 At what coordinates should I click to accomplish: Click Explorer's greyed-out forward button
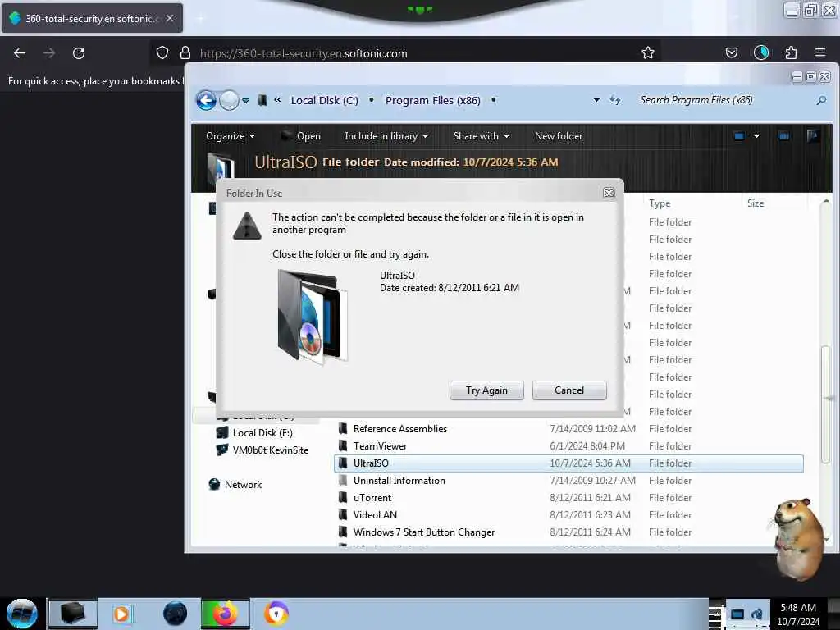(x=230, y=100)
